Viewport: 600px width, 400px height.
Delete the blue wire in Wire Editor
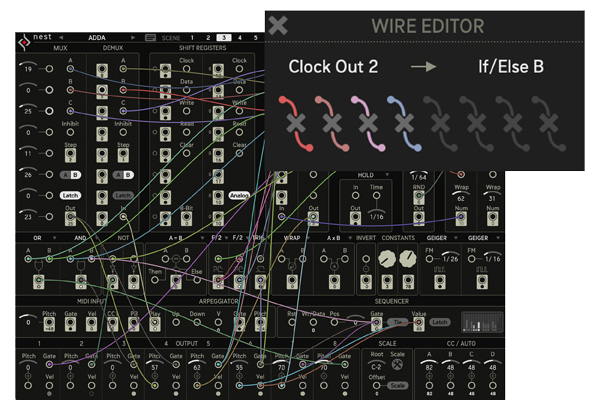(x=403, y=124)
